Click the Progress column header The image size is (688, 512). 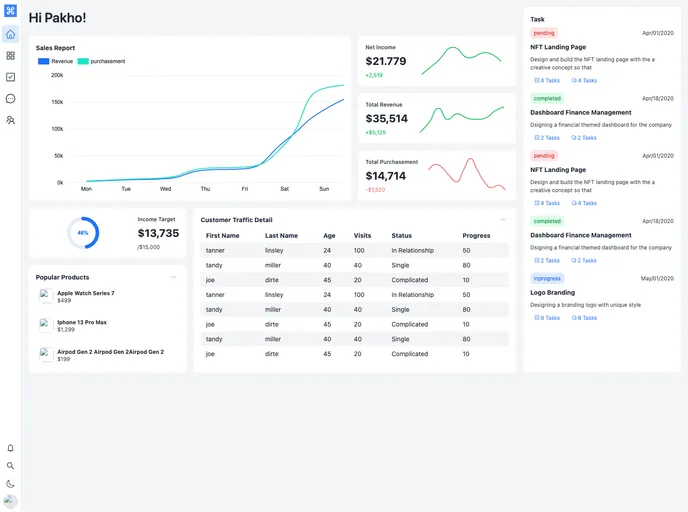point(476,236)
